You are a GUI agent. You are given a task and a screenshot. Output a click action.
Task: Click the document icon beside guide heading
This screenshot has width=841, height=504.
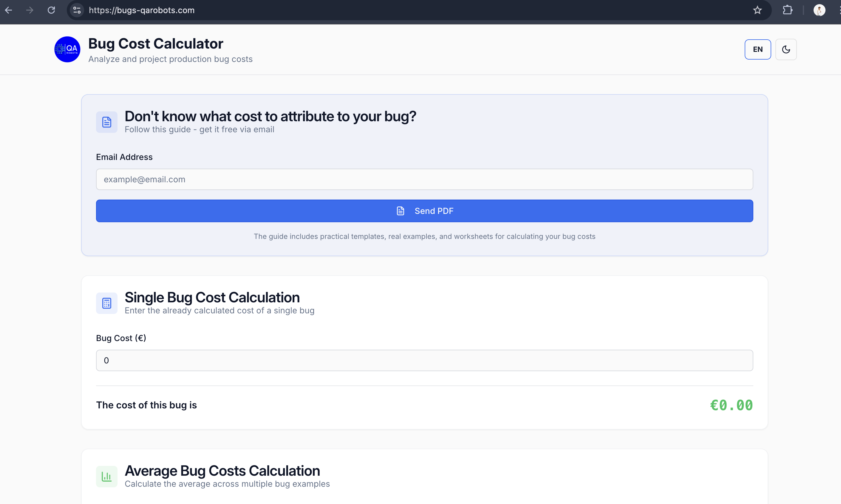click(x=107, y=122)
